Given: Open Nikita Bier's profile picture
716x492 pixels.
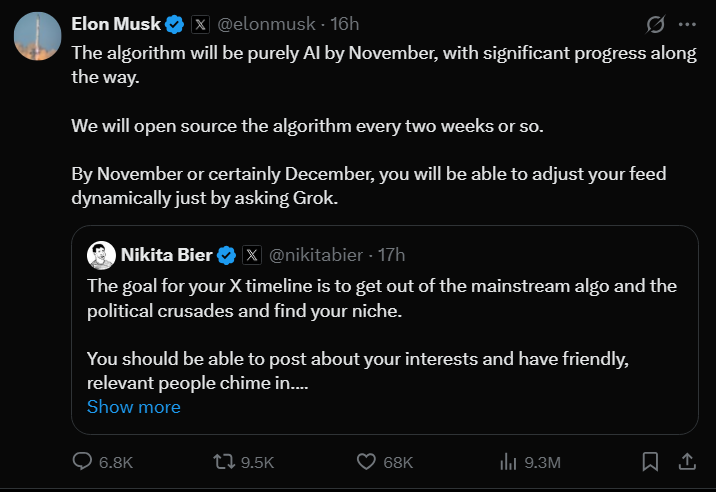Looking at the screenshot, I should [100, 254].
